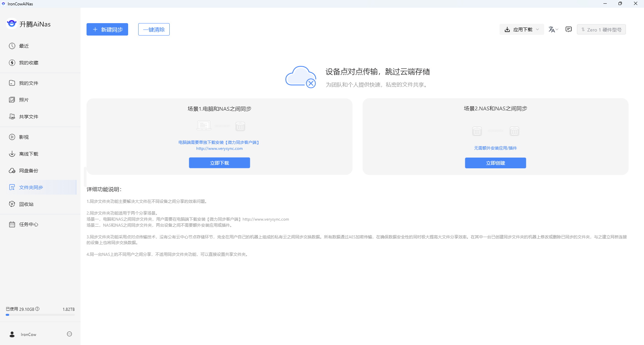
Task: Click the 影视 video play icon
Action: (12, 137)
